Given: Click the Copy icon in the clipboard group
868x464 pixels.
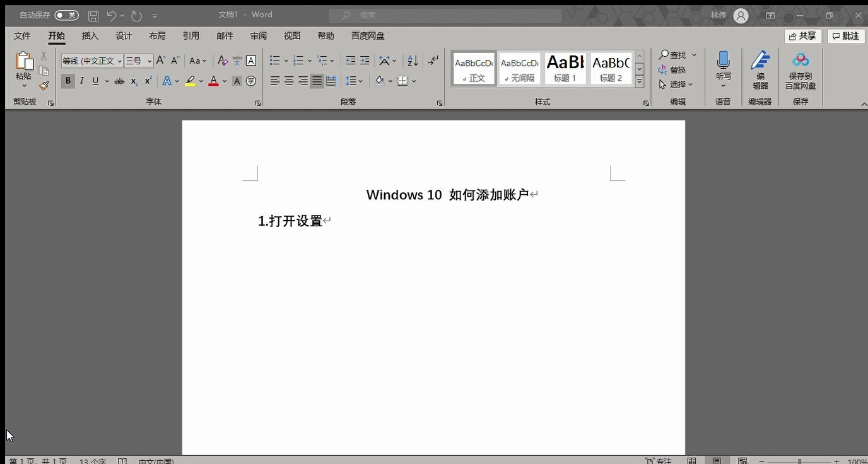Looking at the screenshot, I should pos(44,71).
